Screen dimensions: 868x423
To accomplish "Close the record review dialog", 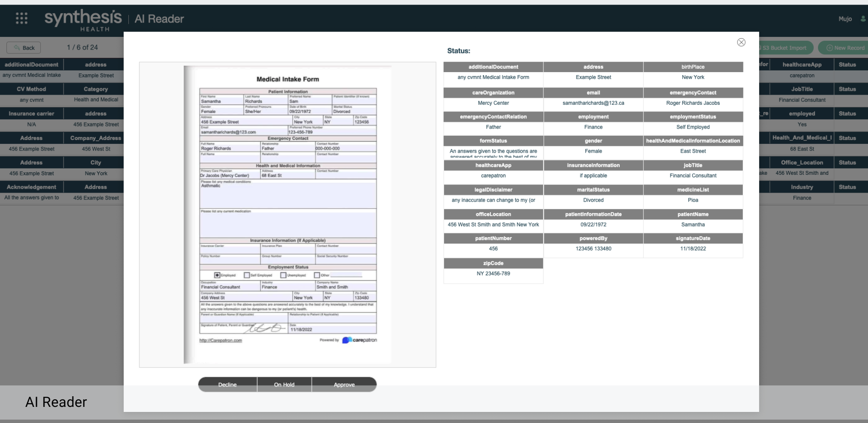I will [x=741, y=42].
